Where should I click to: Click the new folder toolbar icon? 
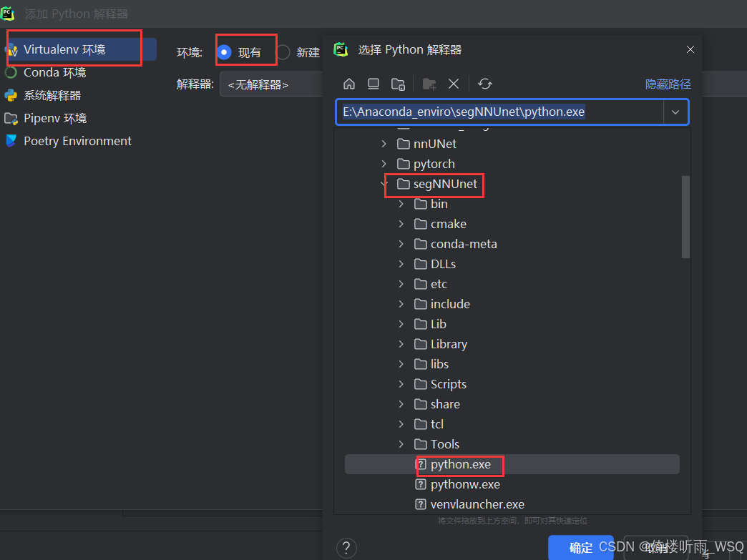coord(429,84)
